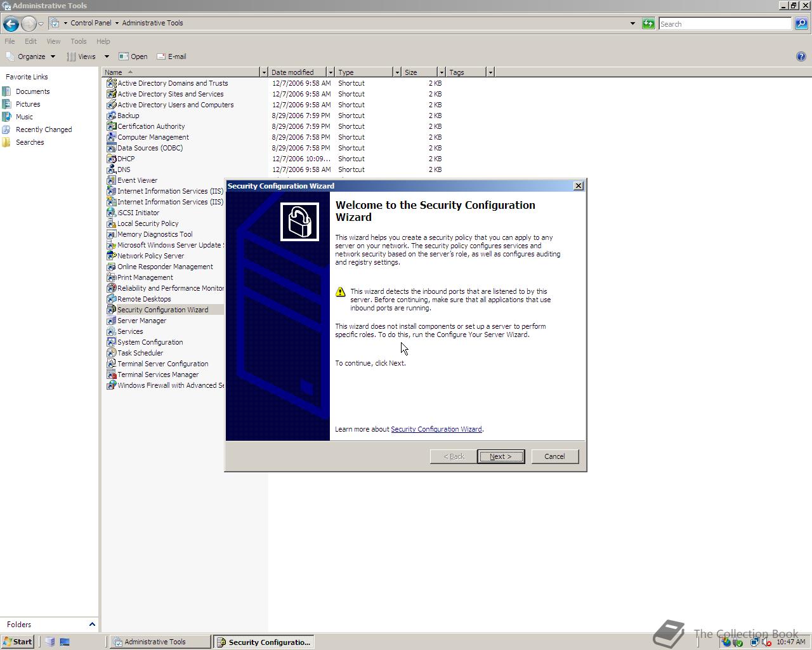Select the Certification Authority icon
Screen dimensions: 812x650
[x=111, y=126]
